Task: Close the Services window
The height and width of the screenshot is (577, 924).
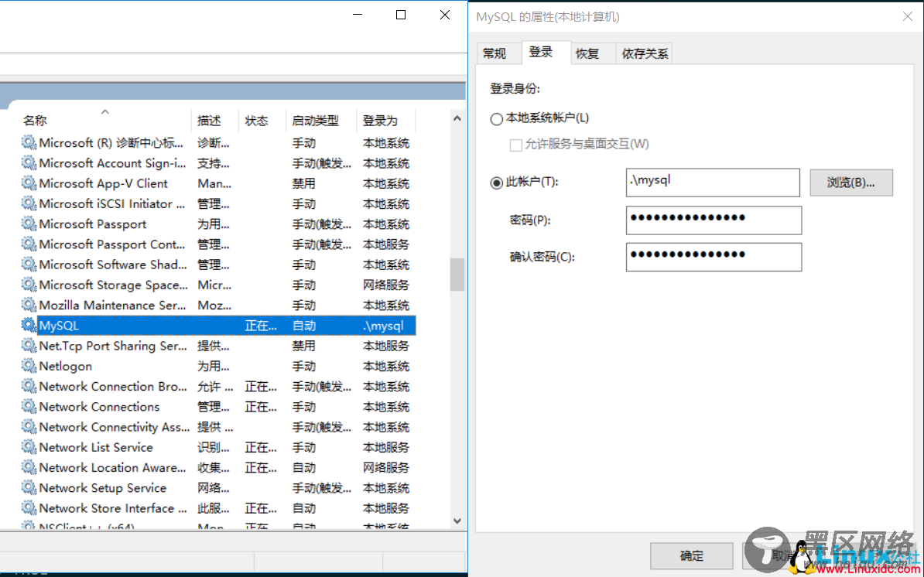Action: [445, 15]
